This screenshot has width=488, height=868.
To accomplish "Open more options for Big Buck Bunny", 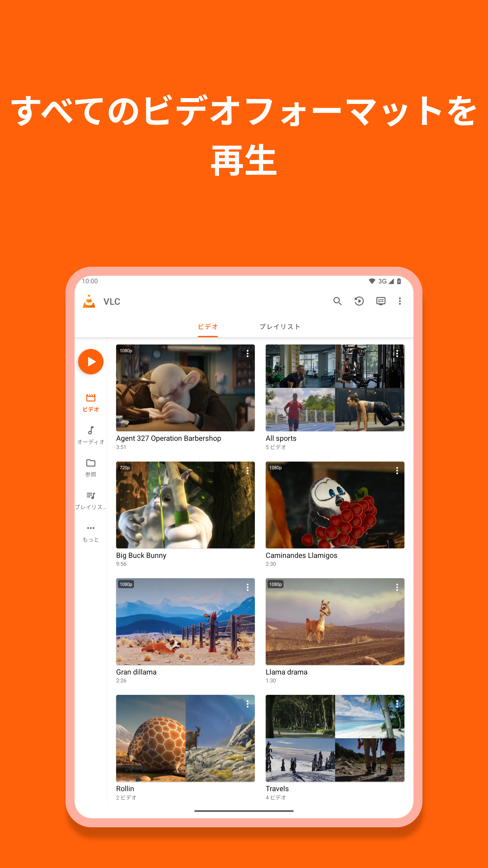I will tap(248, 470).
